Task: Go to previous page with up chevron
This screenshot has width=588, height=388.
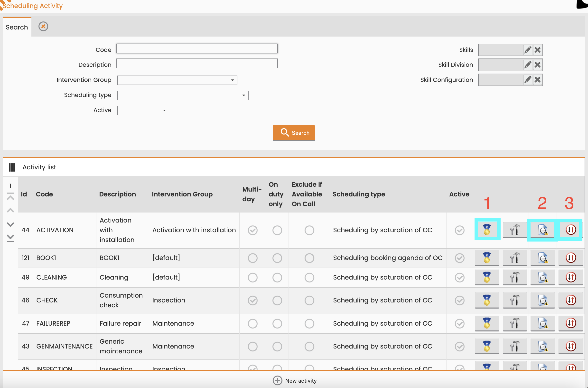Action: (x=10, y=211)
